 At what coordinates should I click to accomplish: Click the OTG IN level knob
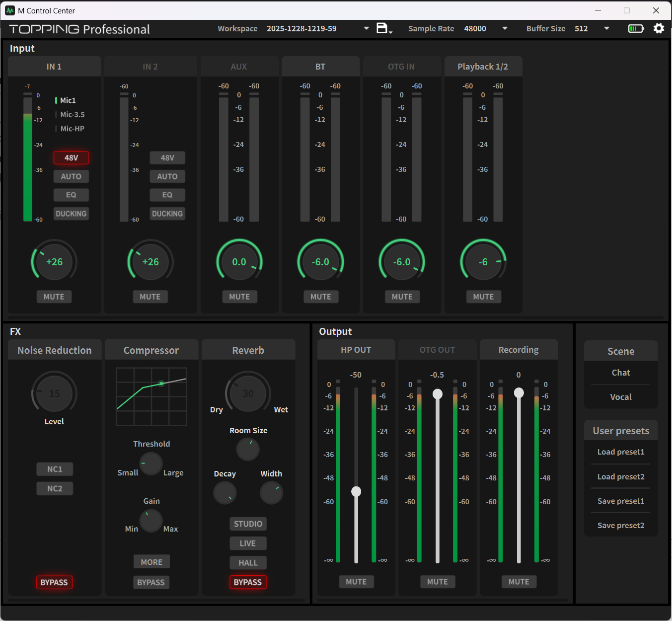point(402,262)
